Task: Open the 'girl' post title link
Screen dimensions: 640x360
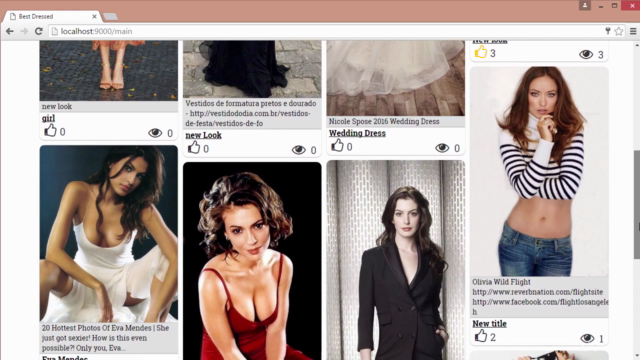Action: click(48, 118)
